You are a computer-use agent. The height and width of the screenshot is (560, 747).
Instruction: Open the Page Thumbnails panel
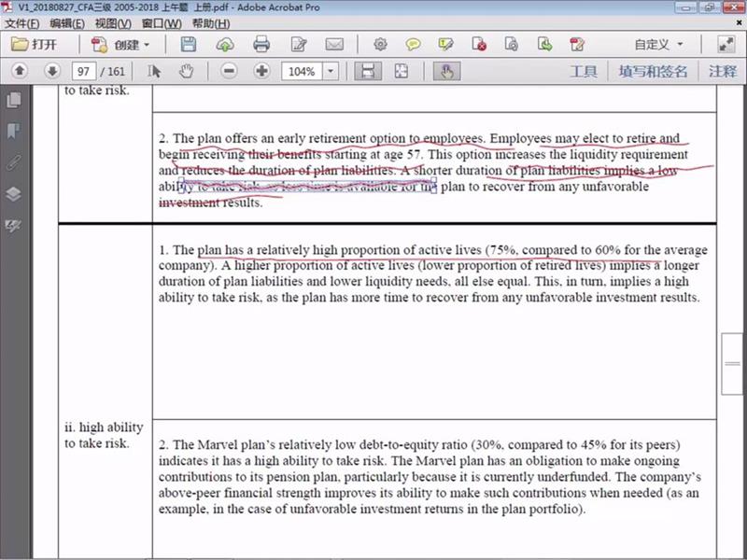tap(13, 100)
